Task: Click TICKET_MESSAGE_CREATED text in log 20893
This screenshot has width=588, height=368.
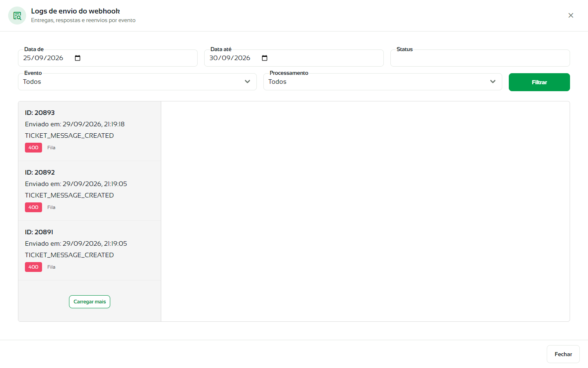Action: tap(69, 135)
